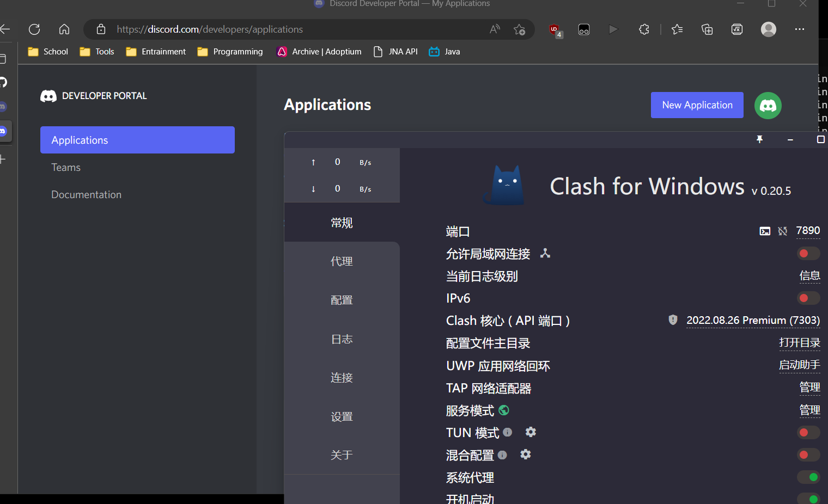This screenshot has height=504, width=828.
Task: Refresh the browser page
Action: coord(34,29)
